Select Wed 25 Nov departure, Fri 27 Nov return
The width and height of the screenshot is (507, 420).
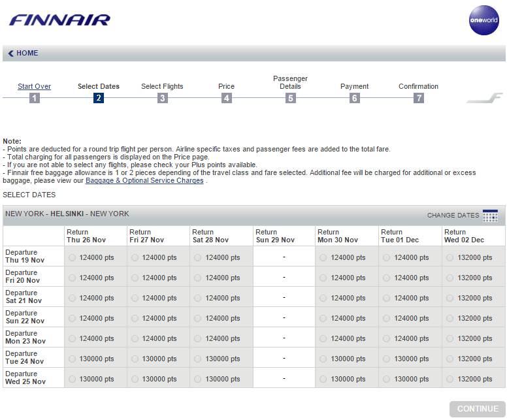(135, 380)
